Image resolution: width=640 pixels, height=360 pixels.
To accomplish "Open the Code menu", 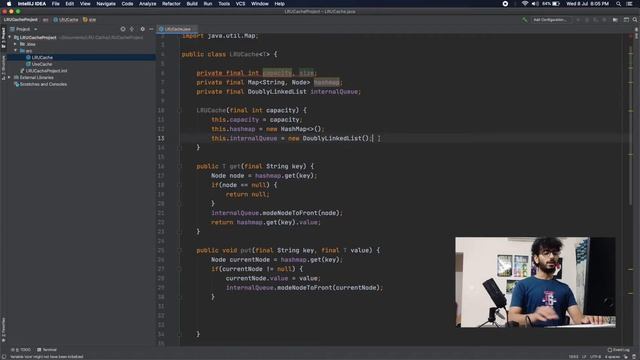I will click(127, 4).
